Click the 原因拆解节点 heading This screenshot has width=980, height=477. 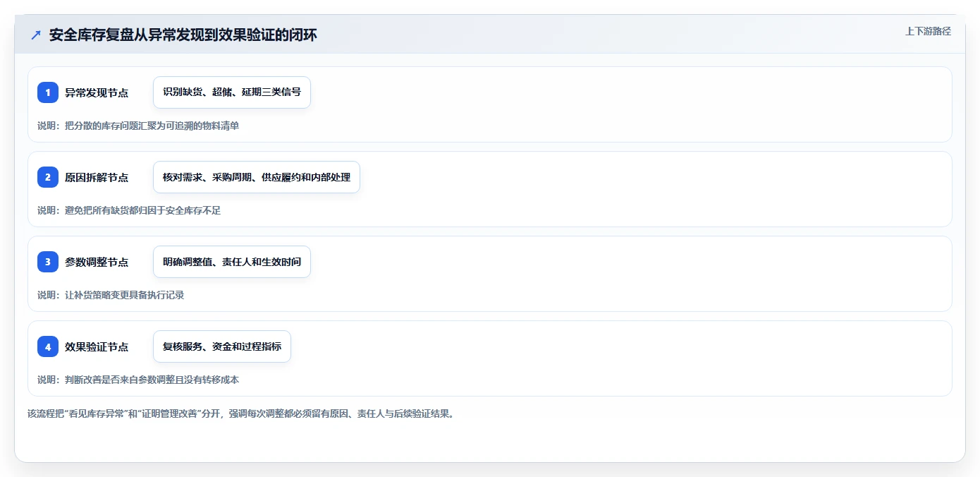pos(97,177)
